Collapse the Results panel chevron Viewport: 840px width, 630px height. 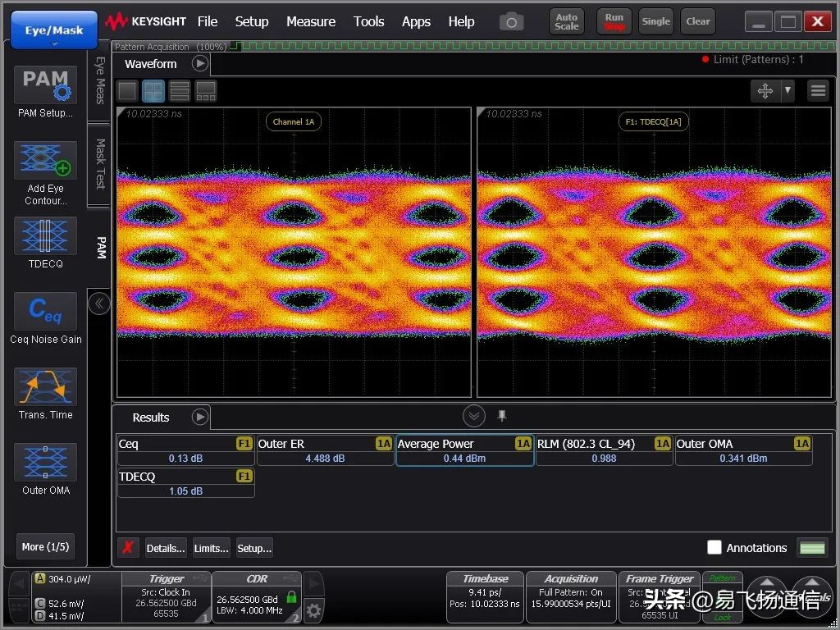[474, 416]
